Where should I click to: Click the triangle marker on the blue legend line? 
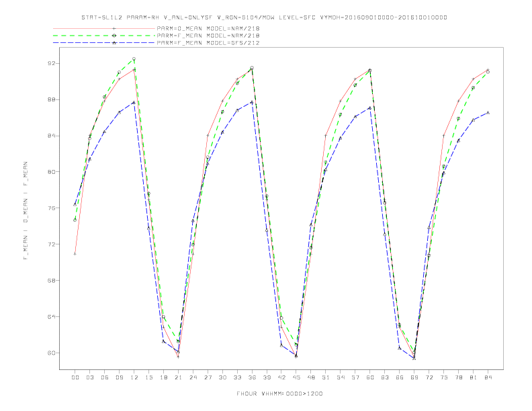click(x=114, y=43)
